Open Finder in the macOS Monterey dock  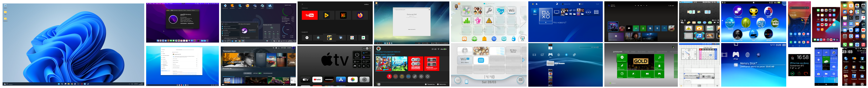(158, 41)
